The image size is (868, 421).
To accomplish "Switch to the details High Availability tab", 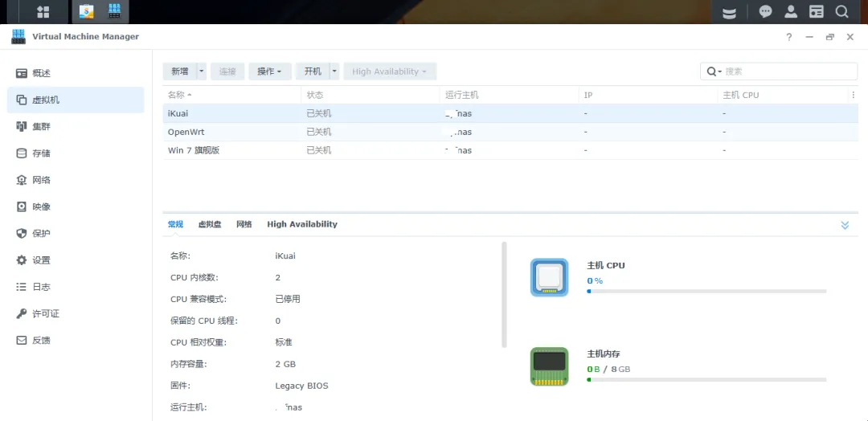I will 302,224.
